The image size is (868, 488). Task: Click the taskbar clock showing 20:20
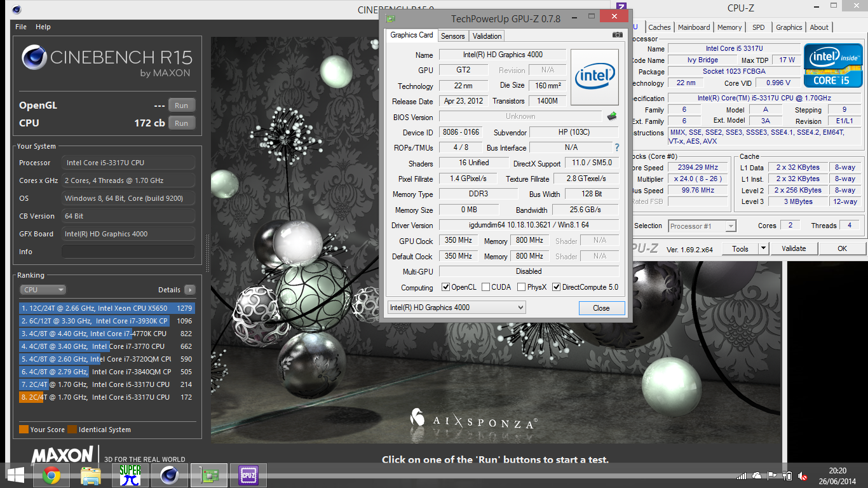[x=838, y=475]
